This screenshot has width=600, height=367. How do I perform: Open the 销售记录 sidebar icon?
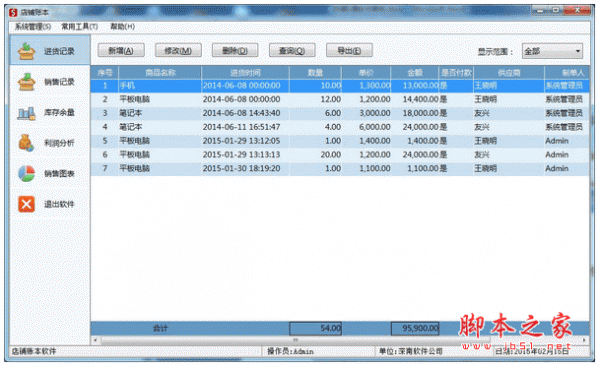(x=26, y=82)
